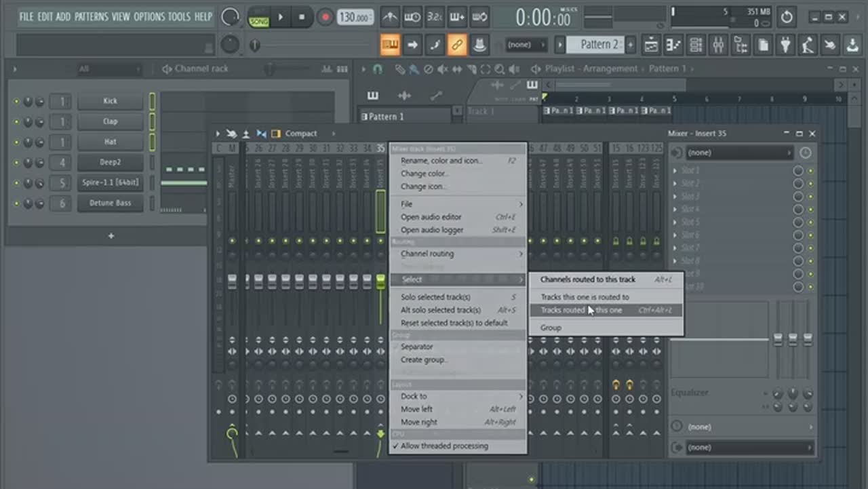Toggle the Link note icon
Screen dimensions: 868x489
[457, 45]
